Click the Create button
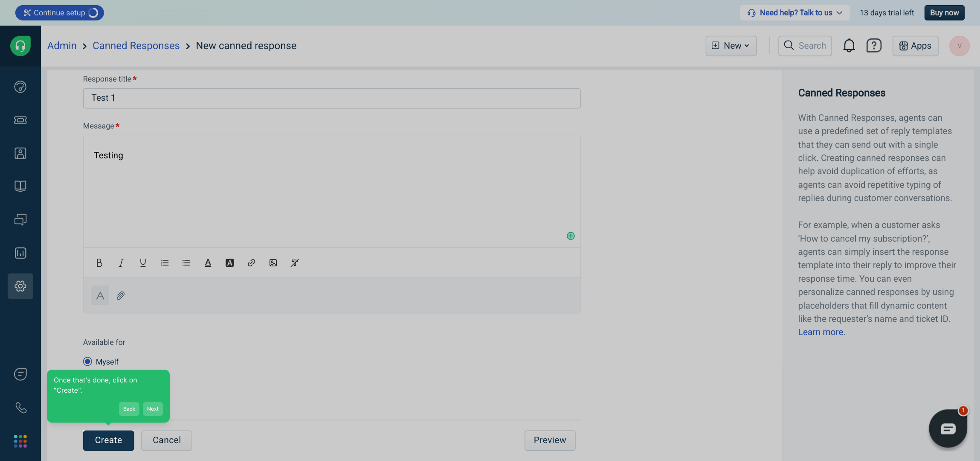Viewport: 980px width, 461px height. pos(108,440)
